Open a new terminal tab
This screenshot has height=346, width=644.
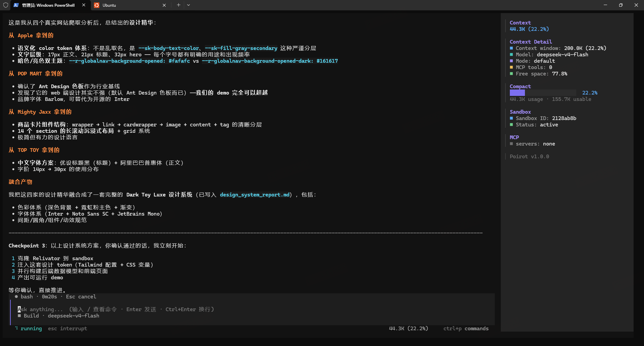click(178, 5)
